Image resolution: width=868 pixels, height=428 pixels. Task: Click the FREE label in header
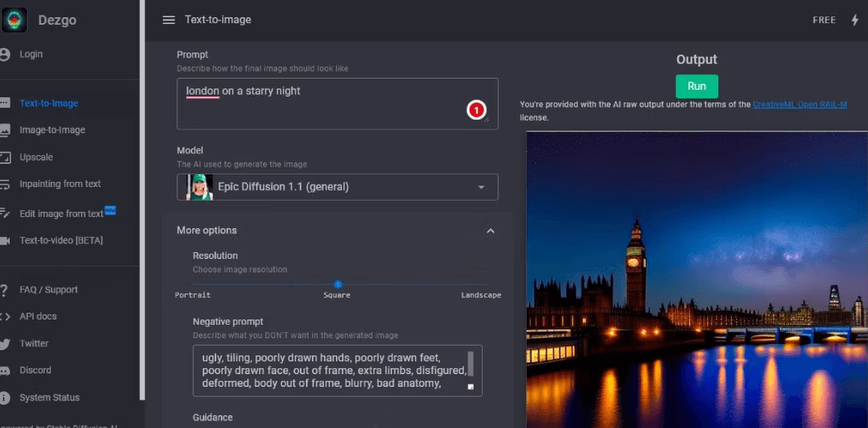(824, 20)
